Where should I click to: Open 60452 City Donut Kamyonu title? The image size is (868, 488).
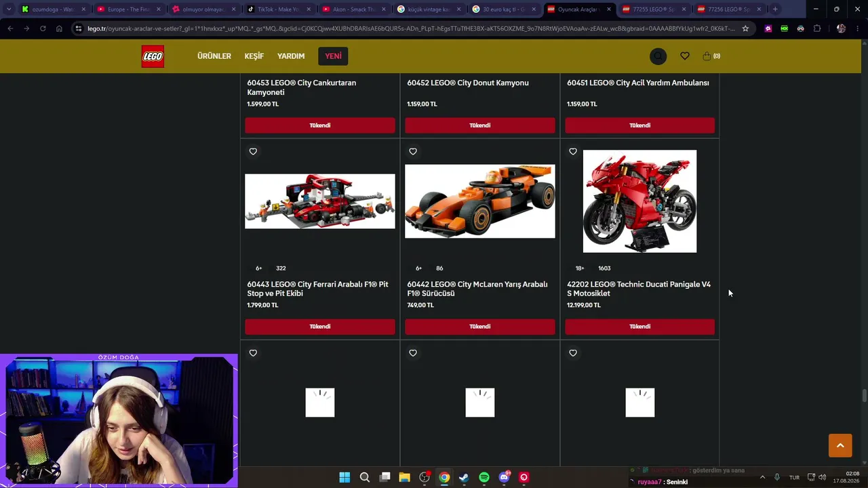click(468, 83)
